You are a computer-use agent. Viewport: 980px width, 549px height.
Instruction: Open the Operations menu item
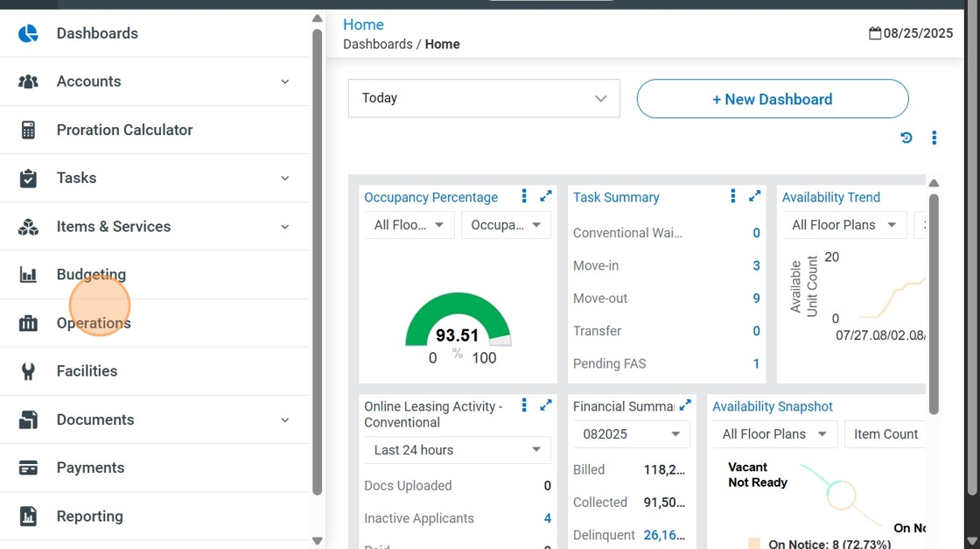tap(94, 323)
